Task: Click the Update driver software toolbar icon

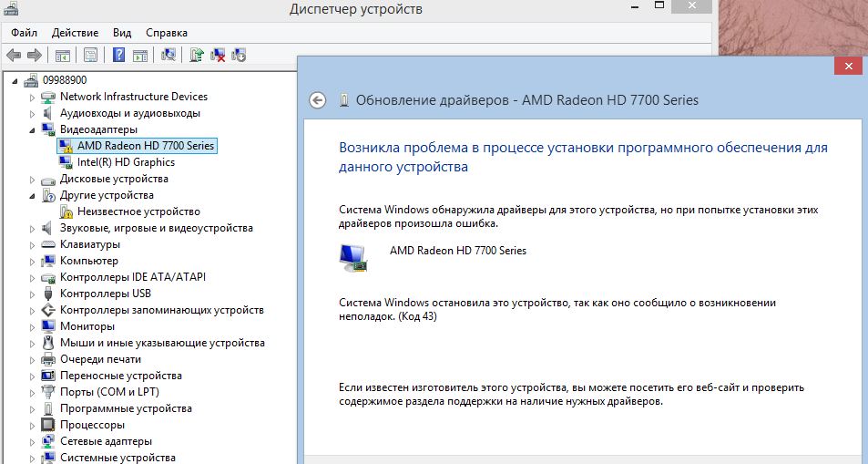Action: pos(197,55)
